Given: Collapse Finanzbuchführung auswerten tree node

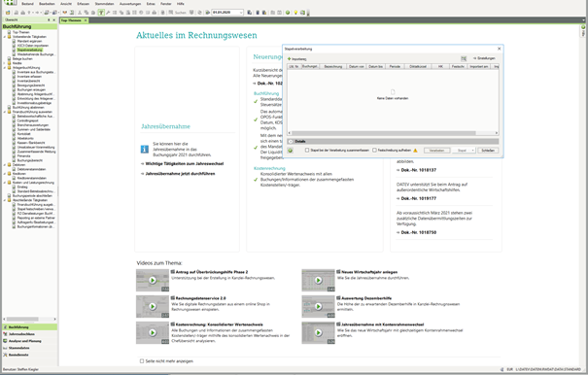Looking at the screenshot, I should 5,112.
